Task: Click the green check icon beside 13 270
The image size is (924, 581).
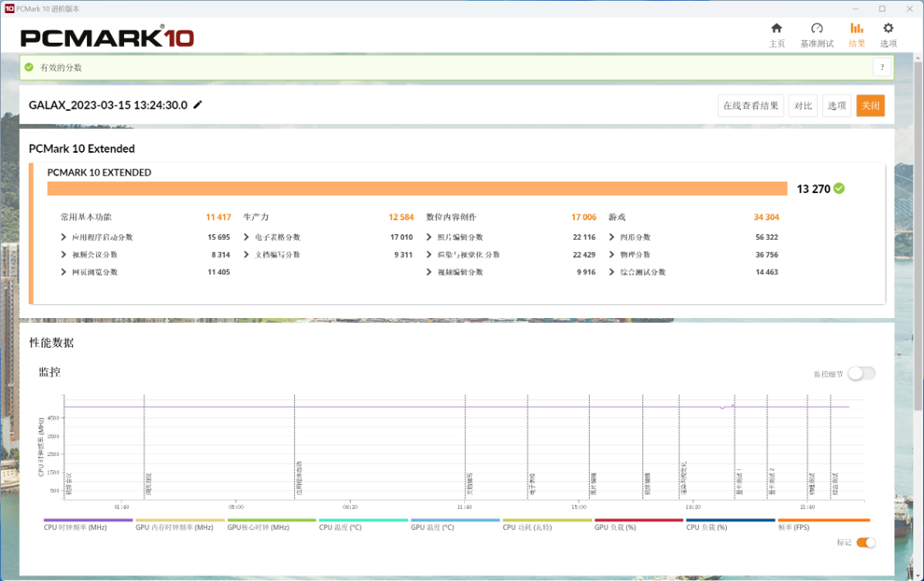Action: [839, 188]
